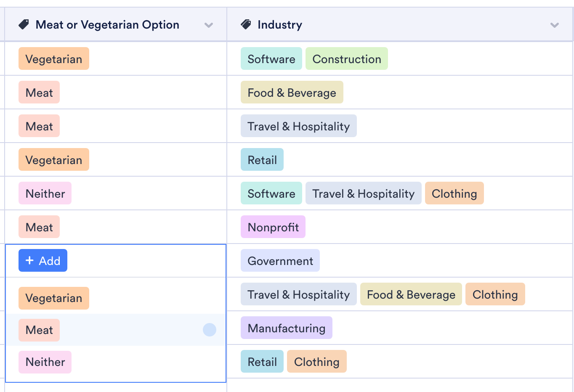Image resolution: width=574 pixels, height=392 pixels.
Task: Select the Manufacturing industry tag
Action: [287, 328]
